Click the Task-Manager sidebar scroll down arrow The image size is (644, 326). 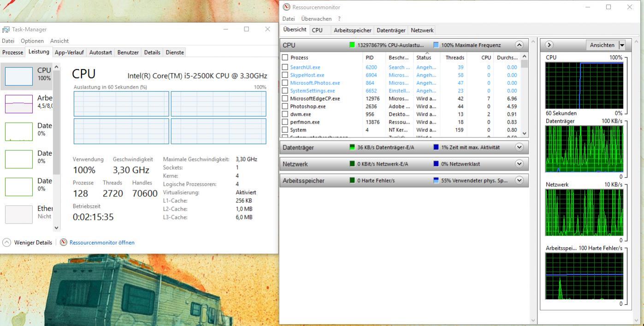pyautogui.click(x=57, y=227)
